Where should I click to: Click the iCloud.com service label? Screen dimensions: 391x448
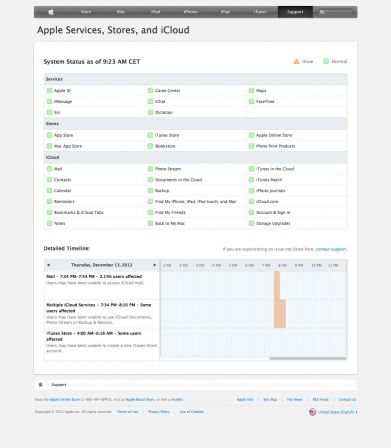pos(267,202)
